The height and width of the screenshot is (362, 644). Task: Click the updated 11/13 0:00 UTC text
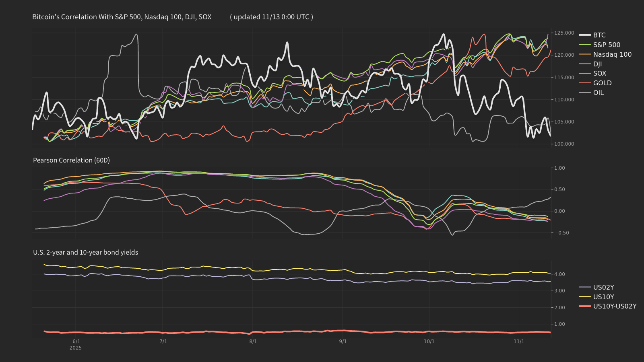coord(271,17)
